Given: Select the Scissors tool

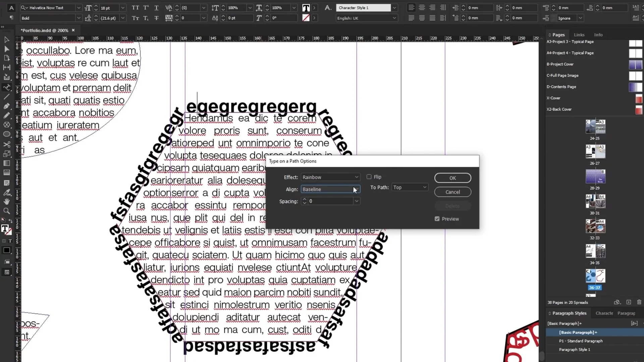Looking at the screenshot, I should (x=6, y=144).
